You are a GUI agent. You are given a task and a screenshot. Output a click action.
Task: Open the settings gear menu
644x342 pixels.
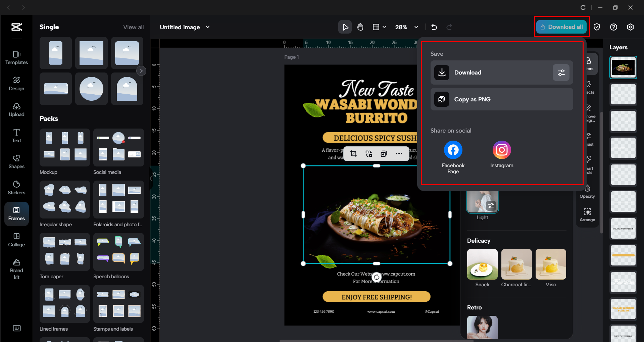click(x=631, y=27)
